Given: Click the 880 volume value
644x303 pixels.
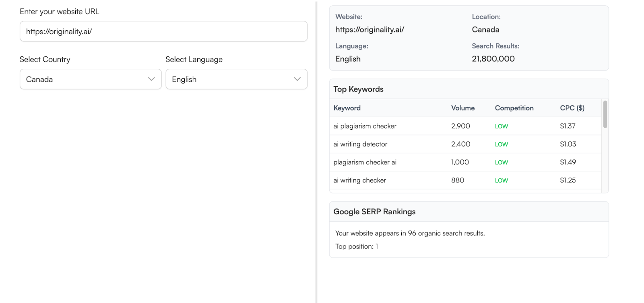Looking at the screenshot, I should (458, 181).
